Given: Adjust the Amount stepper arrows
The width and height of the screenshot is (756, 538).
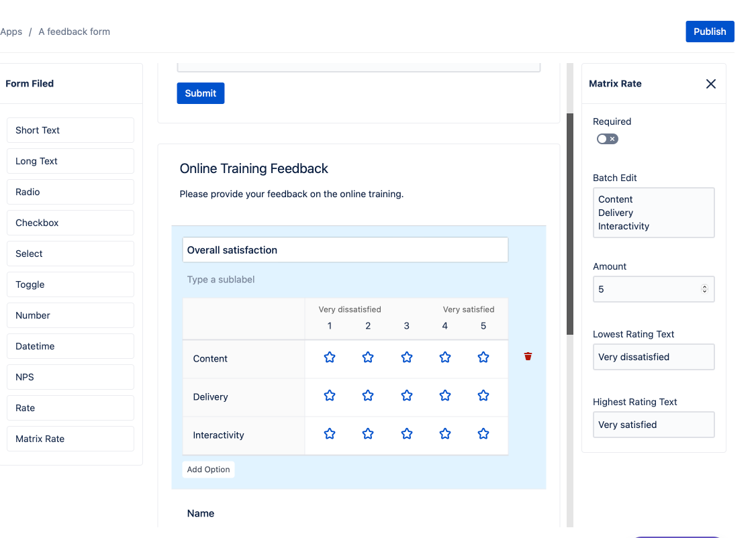Looking at the screenshot, I should point(704,289).
